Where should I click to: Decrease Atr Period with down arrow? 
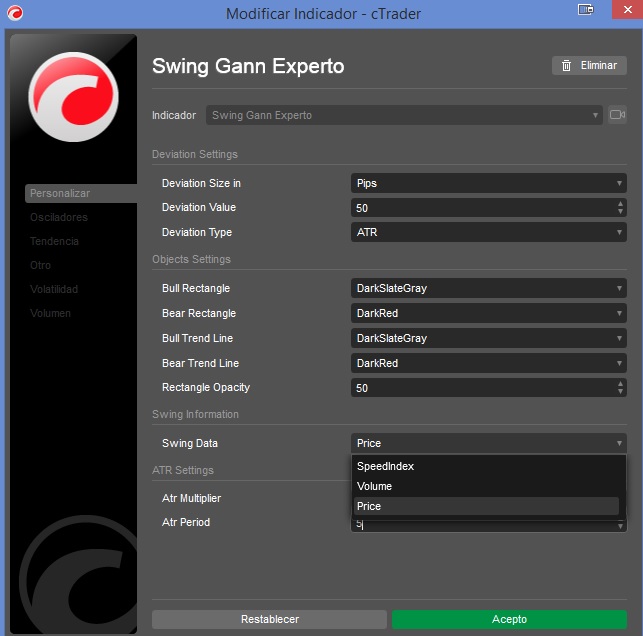[x=620, y=527]
